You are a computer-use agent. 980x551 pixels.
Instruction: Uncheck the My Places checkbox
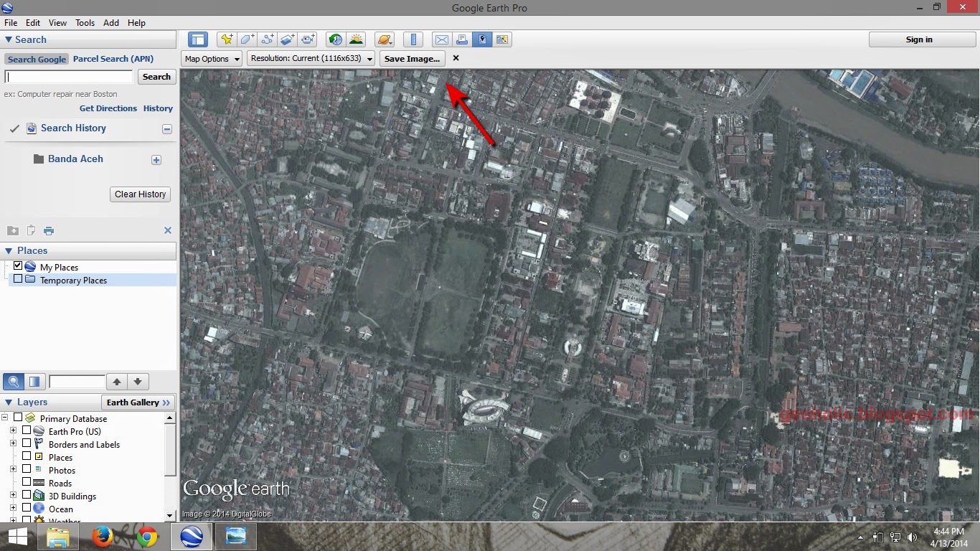click(x=16, y=266)
